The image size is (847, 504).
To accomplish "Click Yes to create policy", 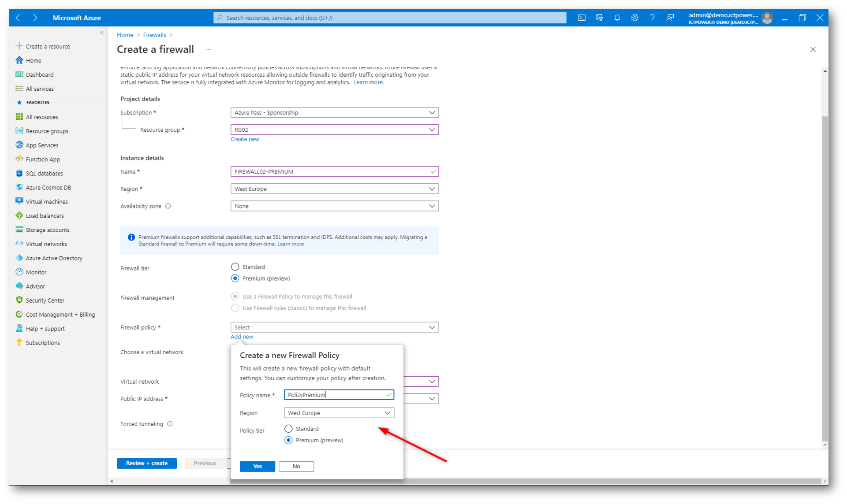I will [x=257, y=466].
